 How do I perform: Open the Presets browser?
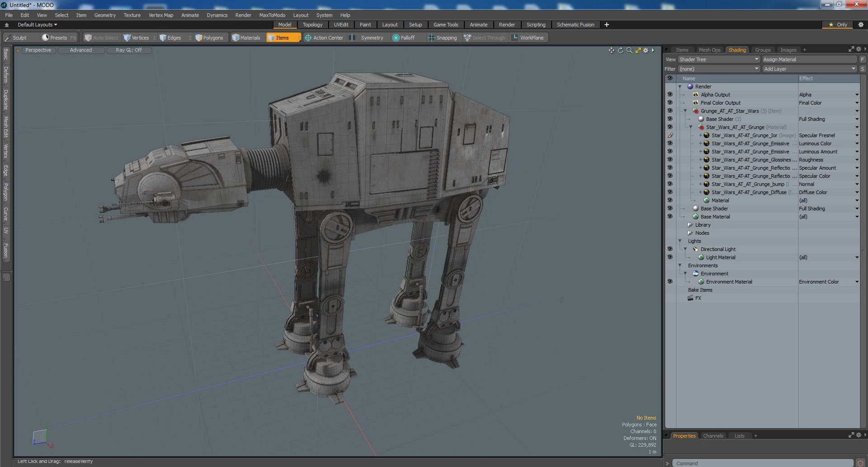[59, 38]
